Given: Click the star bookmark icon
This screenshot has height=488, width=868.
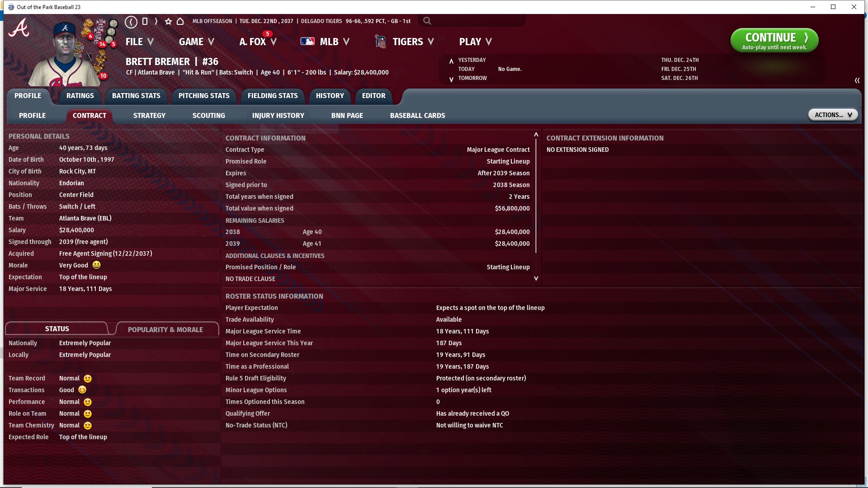Looking at the screenshot, I should 168,21.
